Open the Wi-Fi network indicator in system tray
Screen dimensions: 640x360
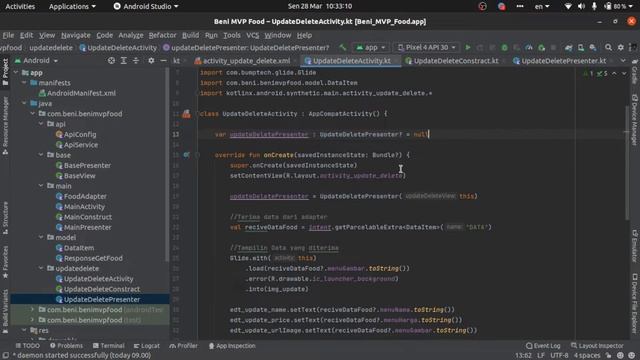click(x=568, y=6)
